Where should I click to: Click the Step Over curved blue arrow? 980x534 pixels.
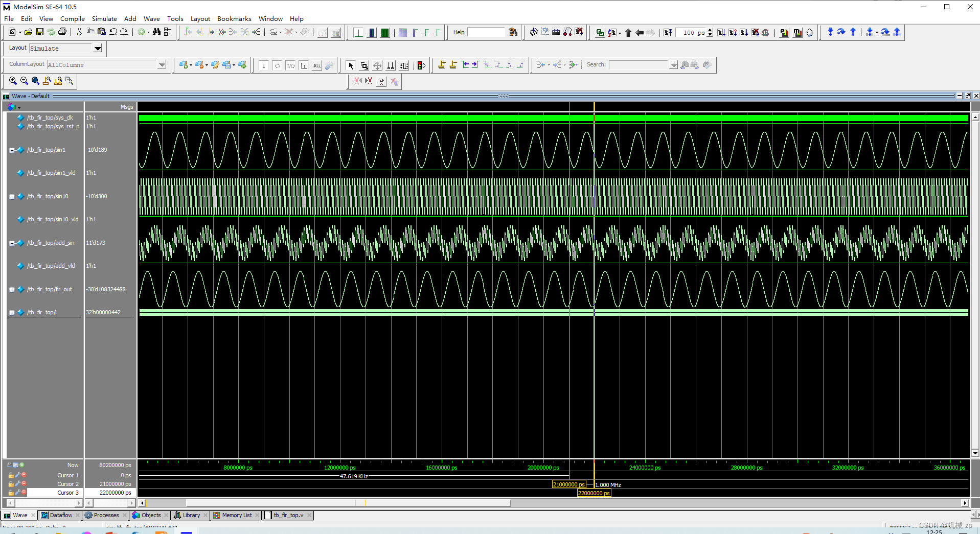point(841,32)
